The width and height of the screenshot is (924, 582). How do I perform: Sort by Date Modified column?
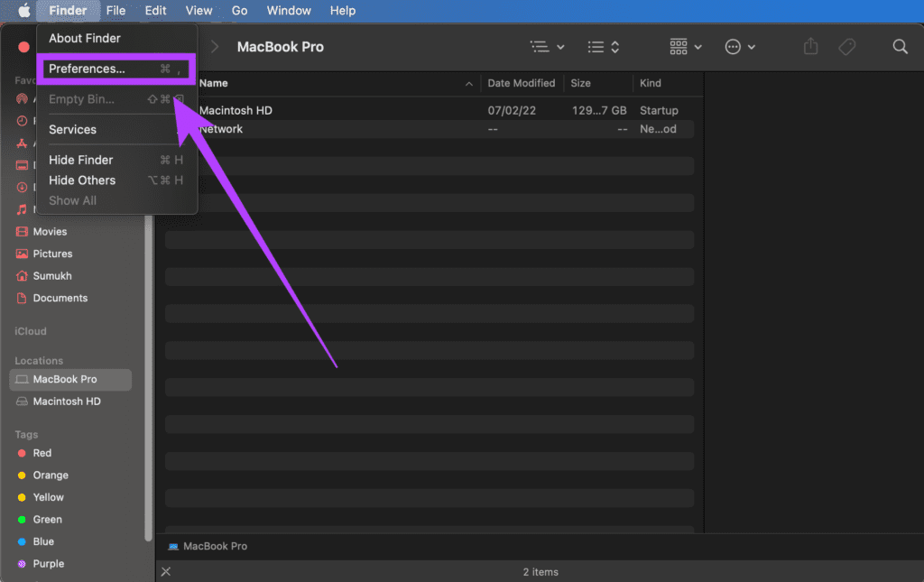click(522, 83)
